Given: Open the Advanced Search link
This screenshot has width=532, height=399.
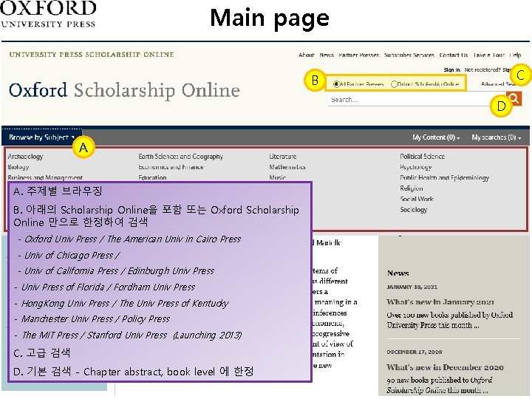Looking at the screenshot, I should point(498,83).
